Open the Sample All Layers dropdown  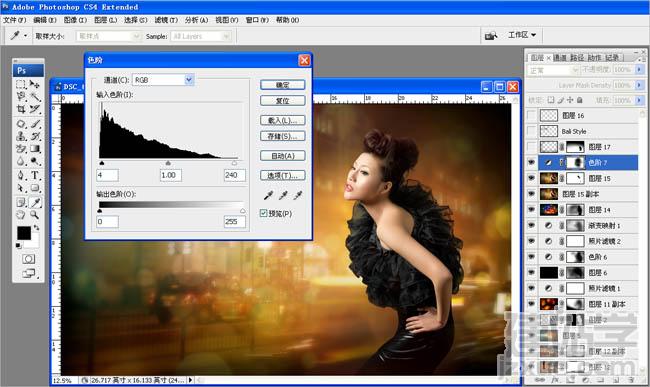pos(200,36)
